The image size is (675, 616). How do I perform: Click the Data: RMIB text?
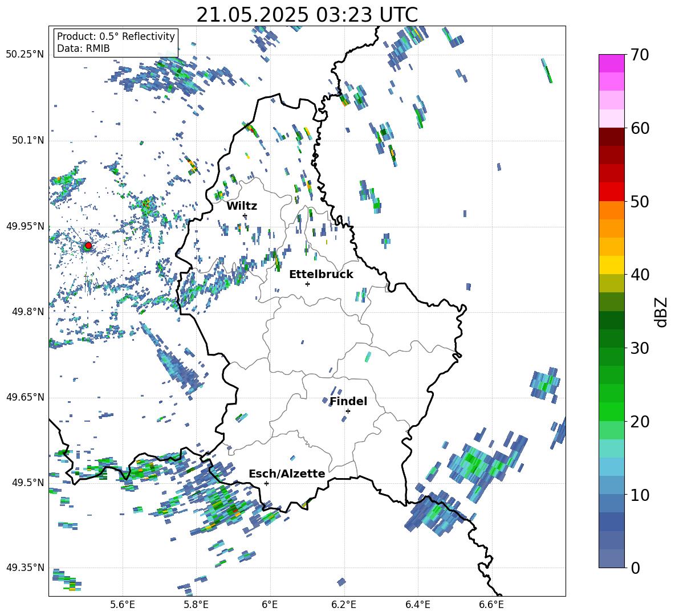point(83,48)
